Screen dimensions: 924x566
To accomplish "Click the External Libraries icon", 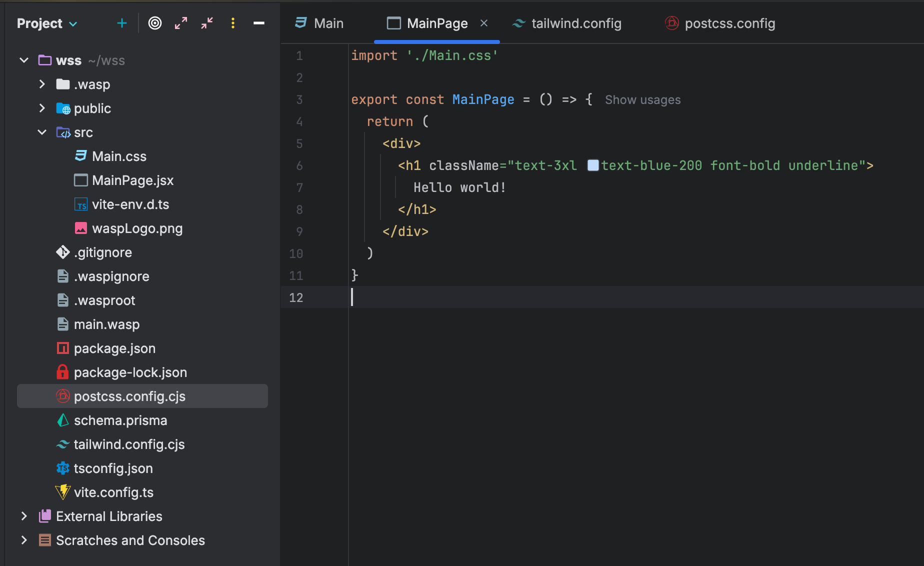I will pos(45,516).
